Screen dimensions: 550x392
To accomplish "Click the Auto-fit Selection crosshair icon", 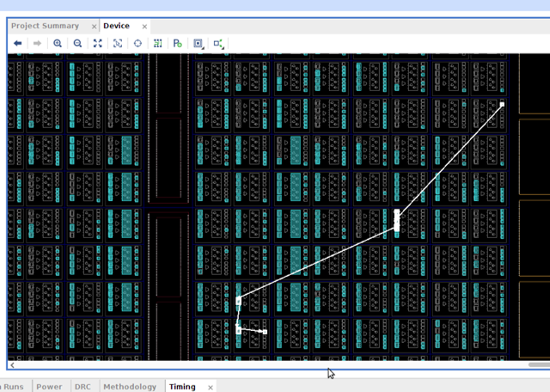I will click(137, 44).
